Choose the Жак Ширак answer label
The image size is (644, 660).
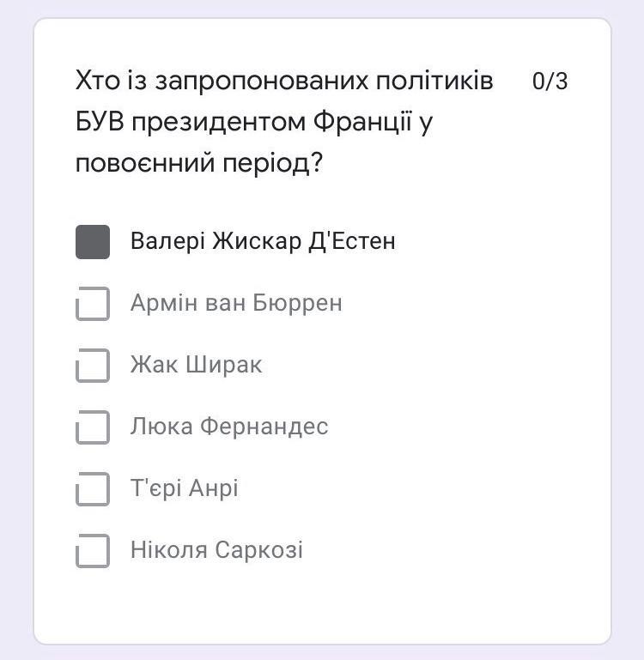[196, 366]
